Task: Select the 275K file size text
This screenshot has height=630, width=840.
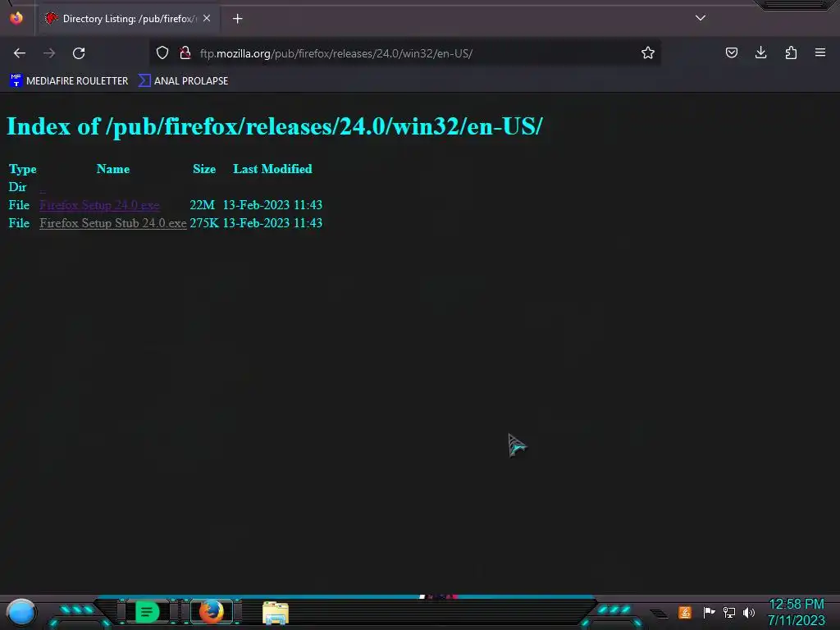Action: point(204,223)
